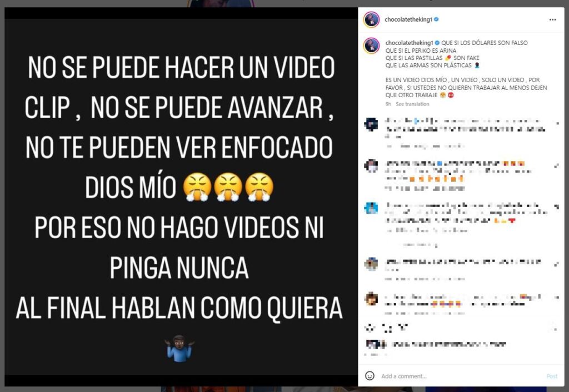Open the first commenter's profile avatar
Image resolution: width=569 pixels, height=392 pixels.
pos(371,124)
